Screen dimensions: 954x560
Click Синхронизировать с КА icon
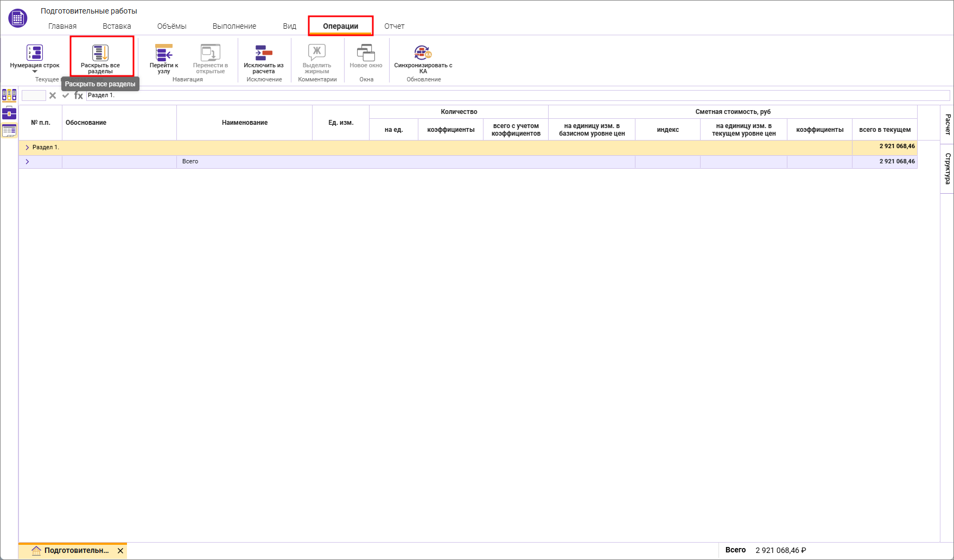point(423,53)
